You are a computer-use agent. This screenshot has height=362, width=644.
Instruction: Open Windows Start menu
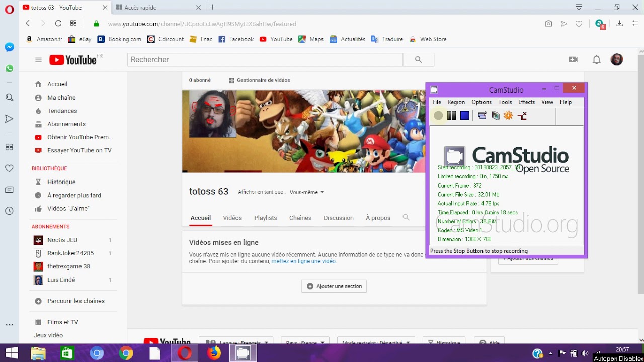point(12,353)
